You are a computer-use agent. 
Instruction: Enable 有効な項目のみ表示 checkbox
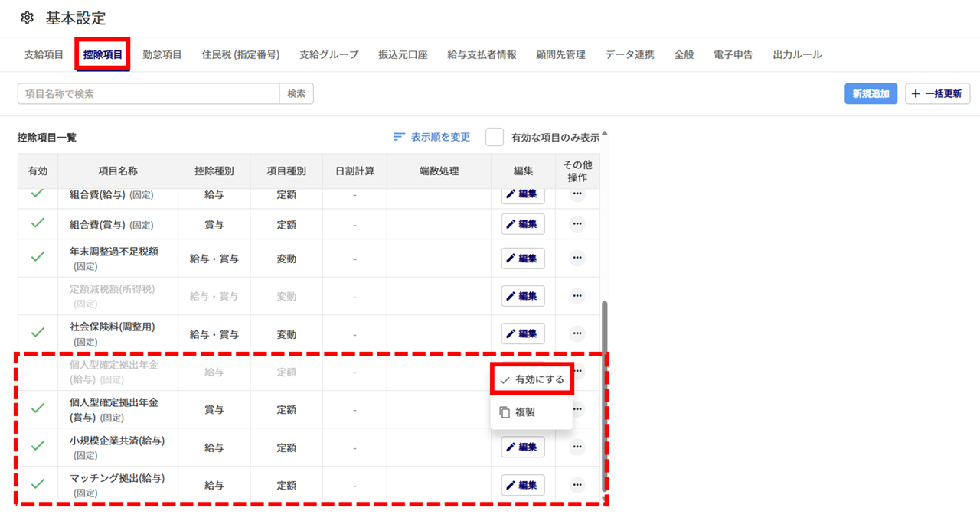[495, 137]
